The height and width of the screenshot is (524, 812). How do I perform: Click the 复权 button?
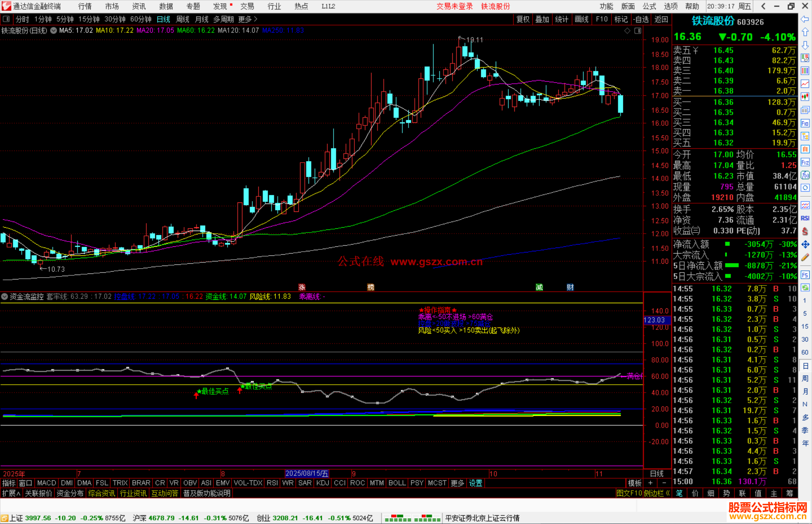[523, 19]
